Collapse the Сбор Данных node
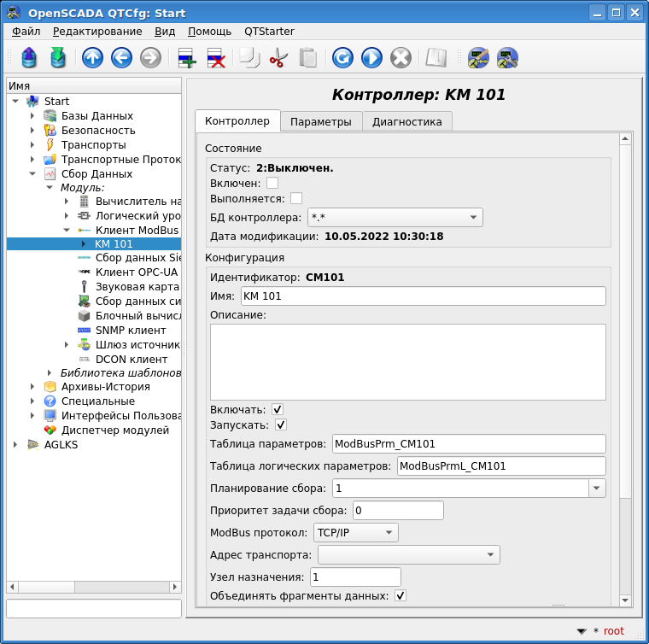The height and width of the screenshot is (644, 649). pos(32,174)
